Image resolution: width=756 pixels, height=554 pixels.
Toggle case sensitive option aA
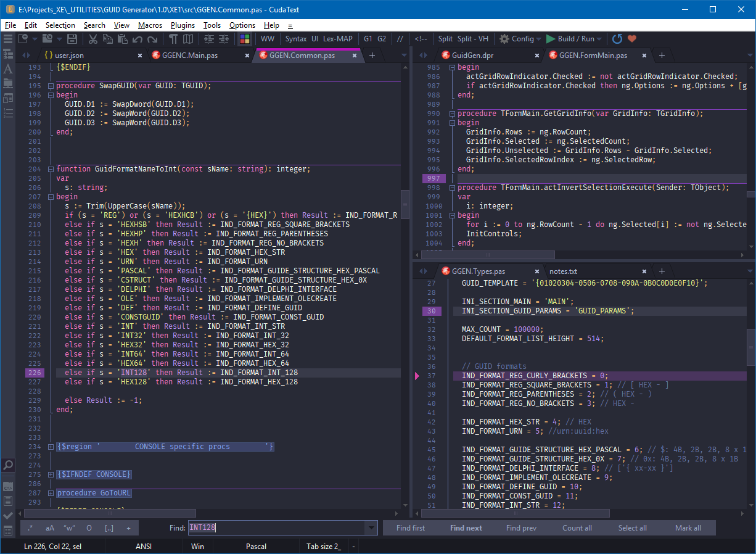(x=50, y=528)
